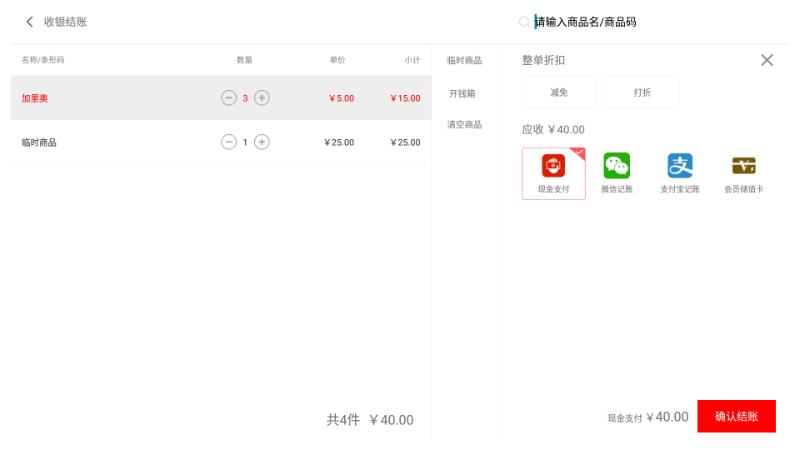
Task: Close the 整单折扣 panel
Action: (x=767, y=60)
